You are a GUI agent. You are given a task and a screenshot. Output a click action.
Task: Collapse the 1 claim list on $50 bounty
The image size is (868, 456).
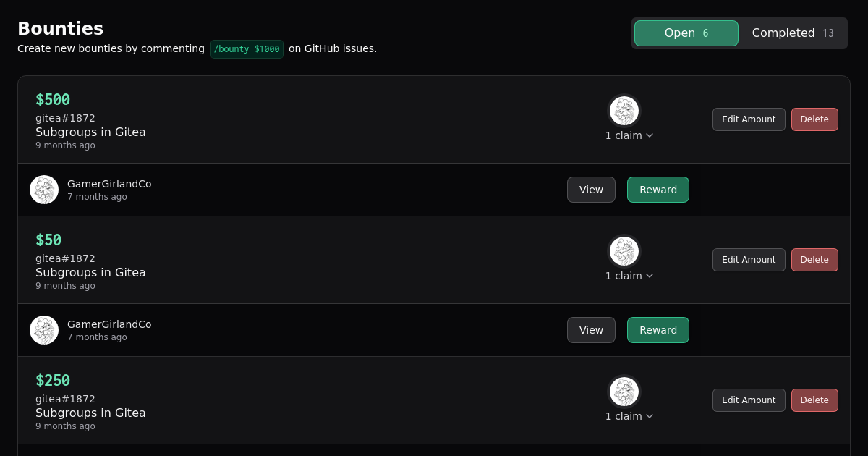click(x=649, y=276)
